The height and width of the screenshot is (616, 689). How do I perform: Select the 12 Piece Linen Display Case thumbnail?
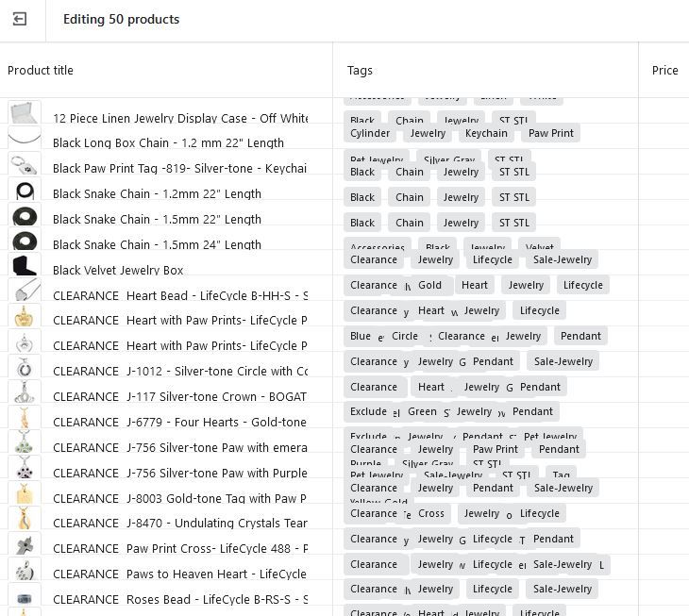(25, 114)
